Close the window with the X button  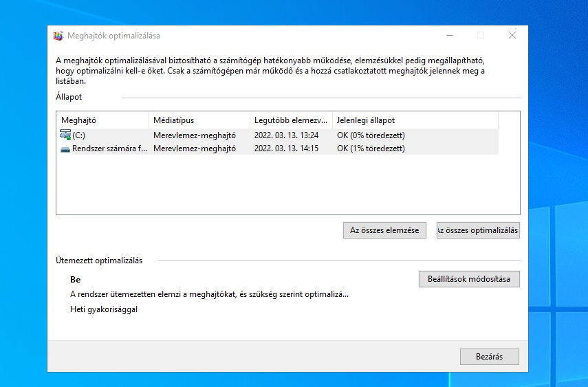pyautogui.click(x=512, y=35)
